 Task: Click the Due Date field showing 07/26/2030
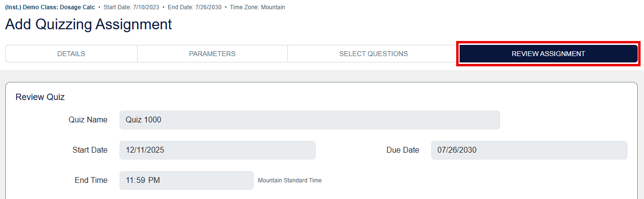click(529, 150)
